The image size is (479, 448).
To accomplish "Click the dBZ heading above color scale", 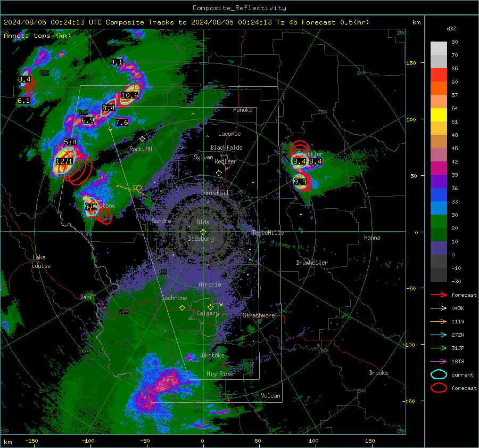I will pos(451,29).
